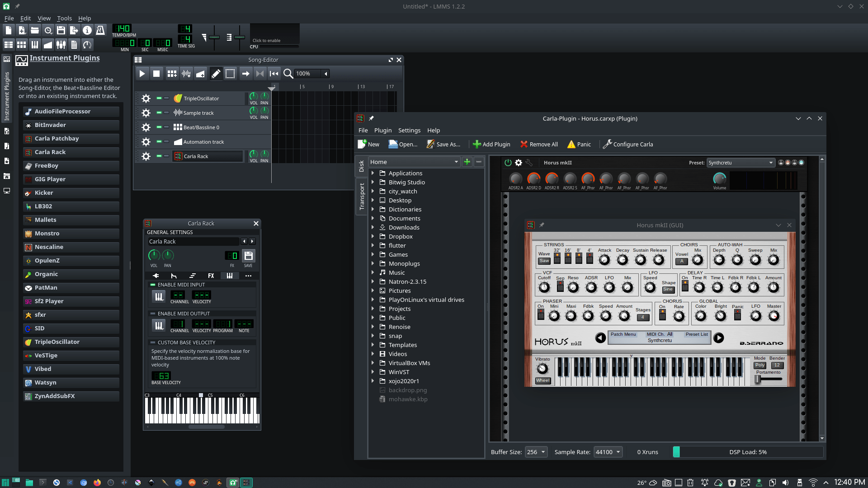This screenshot has height=488, width=868.
Task: Expand the Documents folder in file tree
Action: [373, 218]
